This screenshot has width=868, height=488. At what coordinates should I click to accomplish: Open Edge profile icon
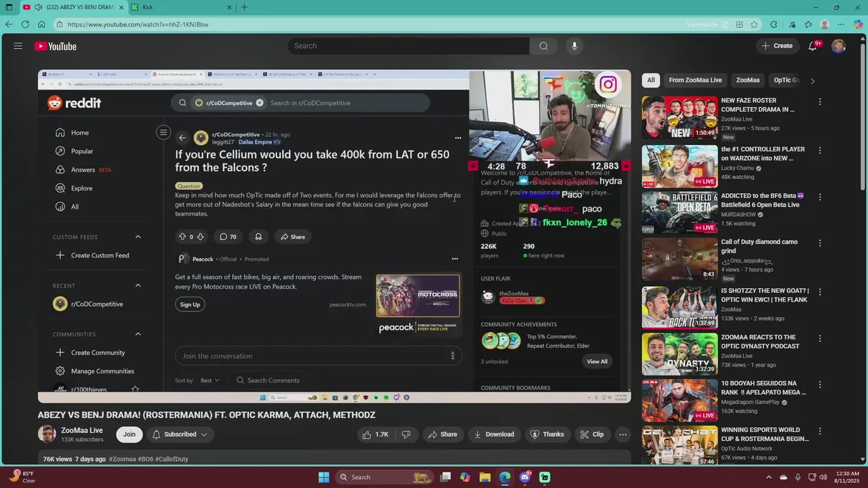coord(825,24)
